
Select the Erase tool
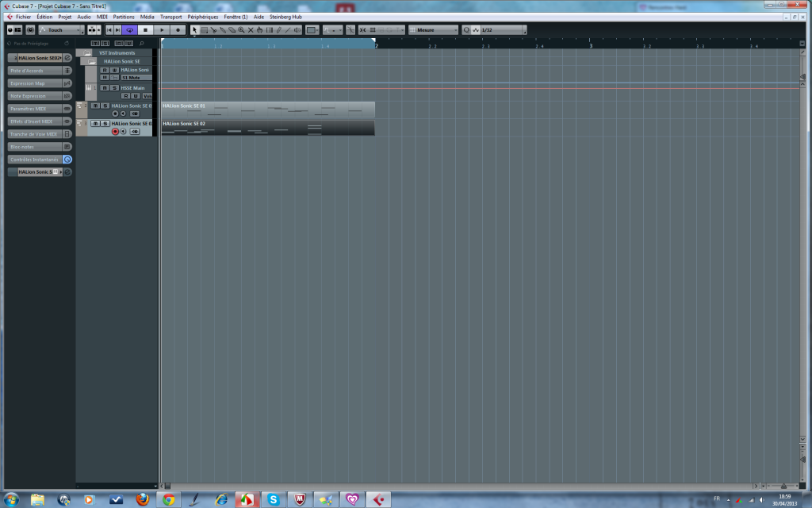tap(232, 30)
